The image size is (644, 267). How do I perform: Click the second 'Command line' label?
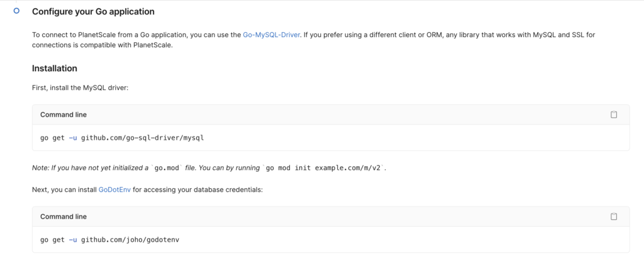point(64,217)
